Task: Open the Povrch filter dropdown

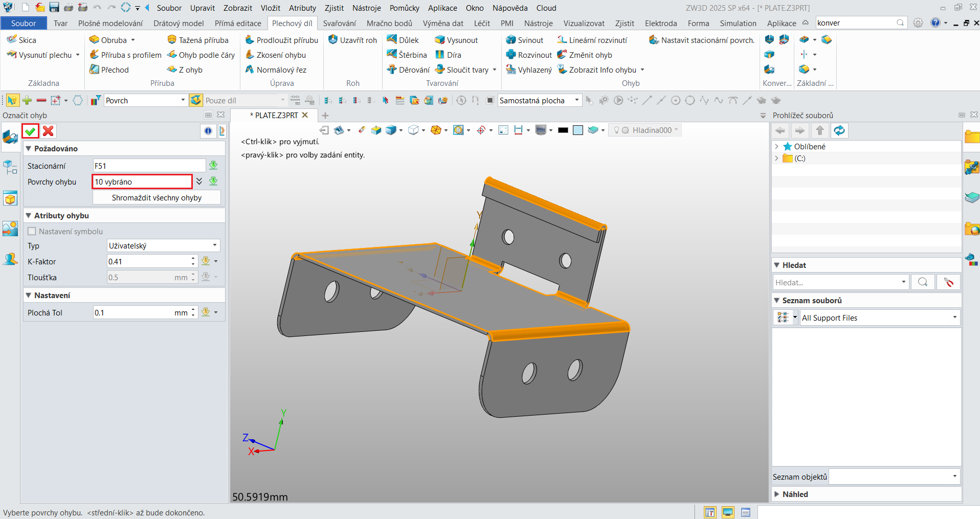Action: pos(145,100)
